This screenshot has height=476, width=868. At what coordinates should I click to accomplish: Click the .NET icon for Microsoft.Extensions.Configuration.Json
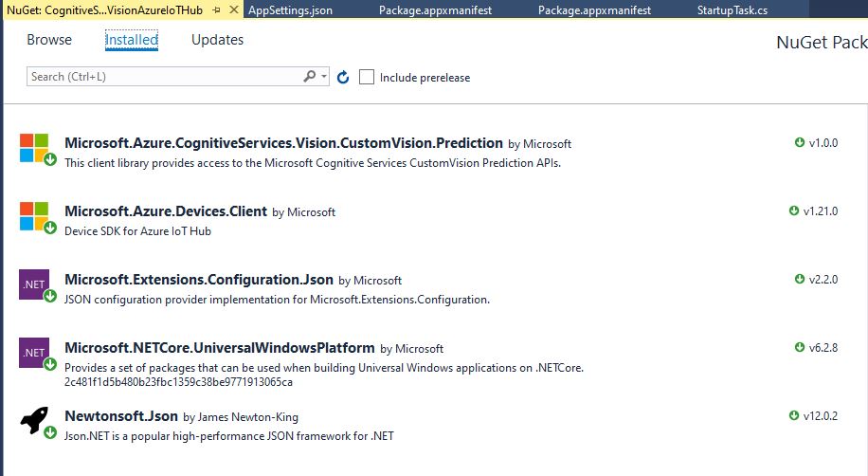click(34, 284)
